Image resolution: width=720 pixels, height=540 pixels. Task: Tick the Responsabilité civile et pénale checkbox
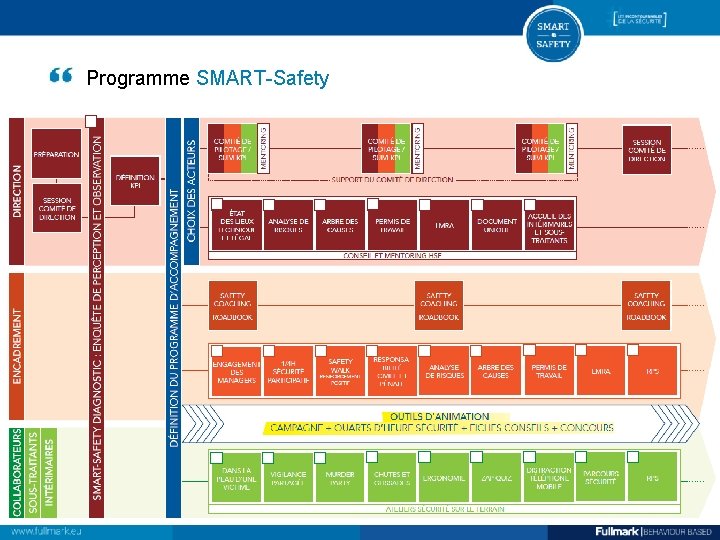pyautogui.click(x=372, y=351)
